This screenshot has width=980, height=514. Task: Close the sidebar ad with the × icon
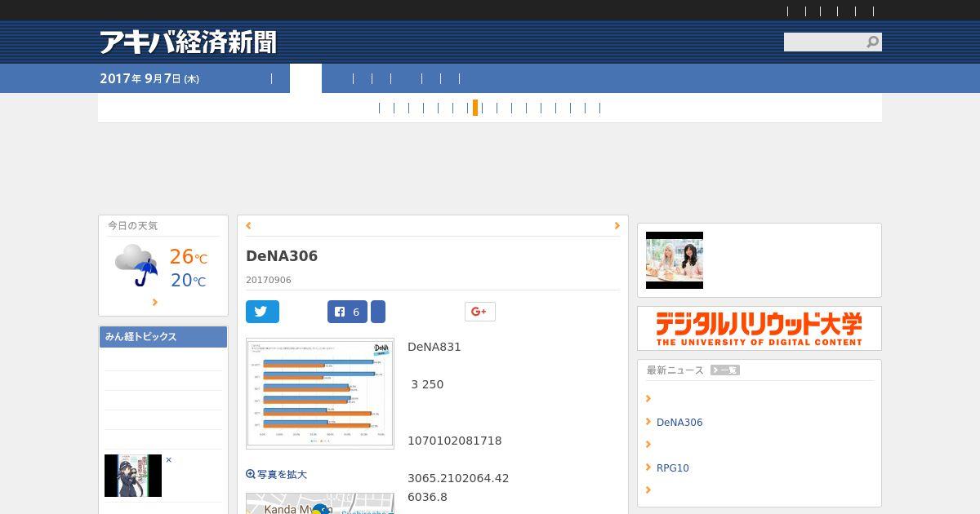pos(168,459)
